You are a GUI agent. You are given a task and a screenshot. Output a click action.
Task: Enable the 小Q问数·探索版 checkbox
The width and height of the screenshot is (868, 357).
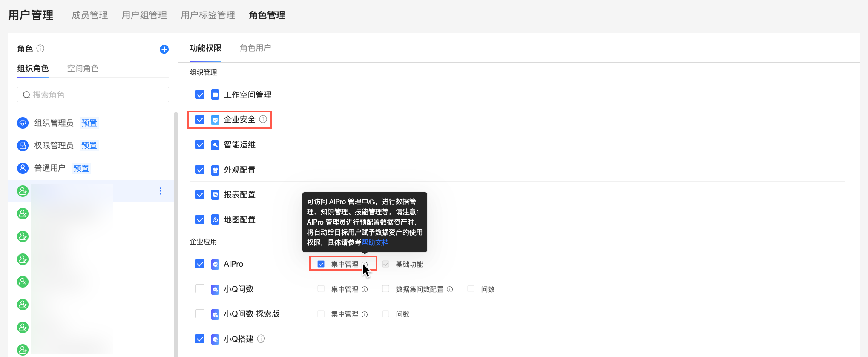tap(200, 314)
